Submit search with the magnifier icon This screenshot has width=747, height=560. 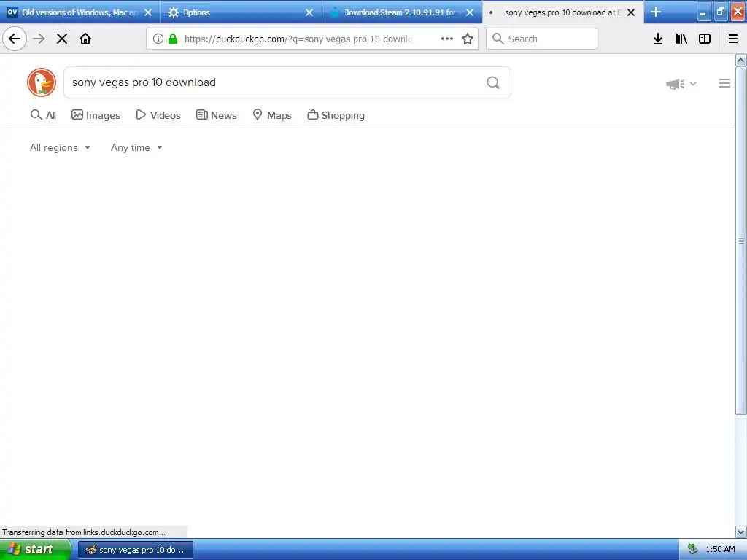point(493,82)
